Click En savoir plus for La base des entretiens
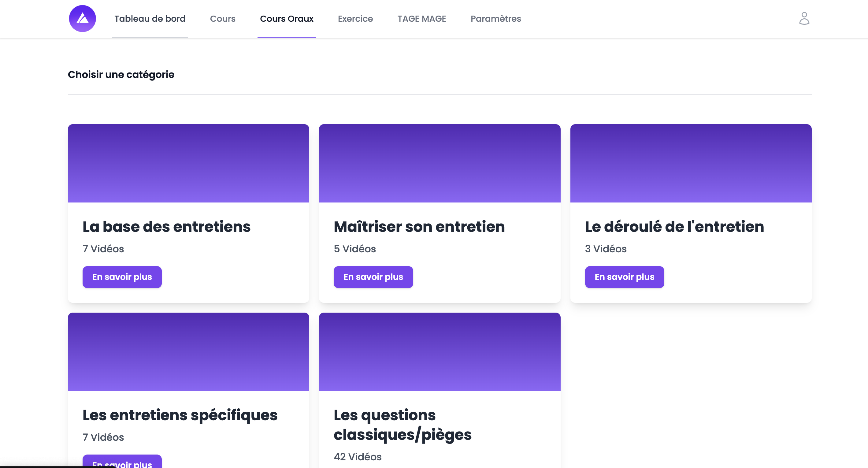 (x=122, y=277)
